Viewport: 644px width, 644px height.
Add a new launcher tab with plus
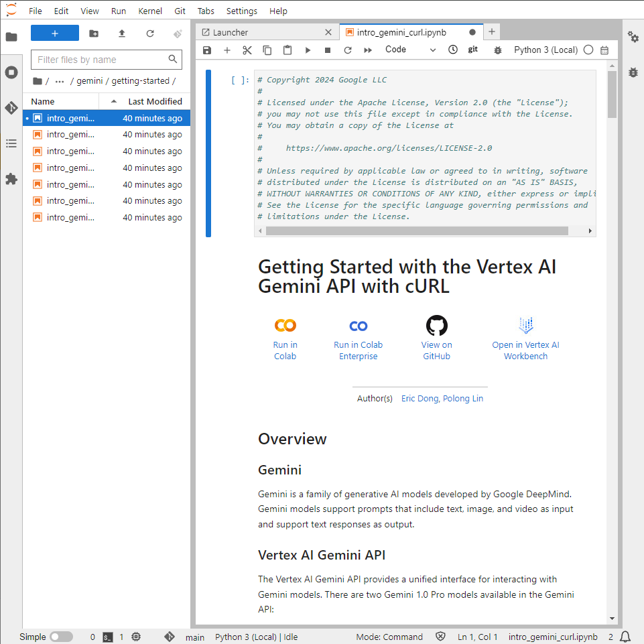(x=492, y=31)
